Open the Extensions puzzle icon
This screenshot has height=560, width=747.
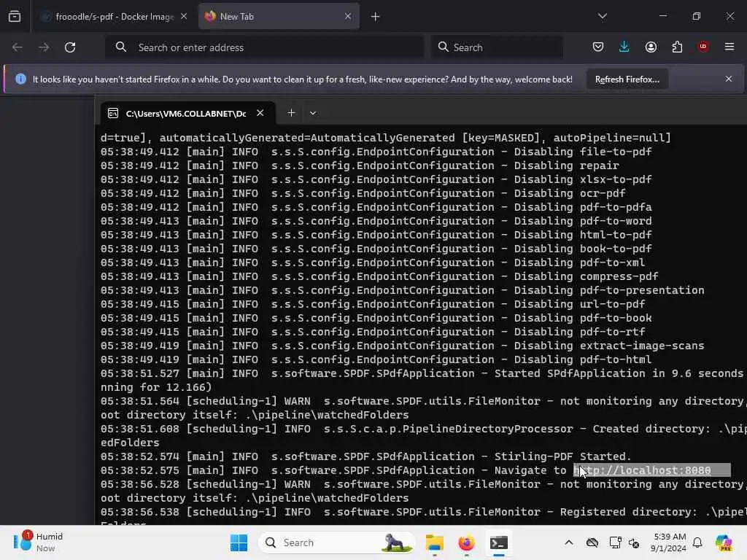coord(677,47)
